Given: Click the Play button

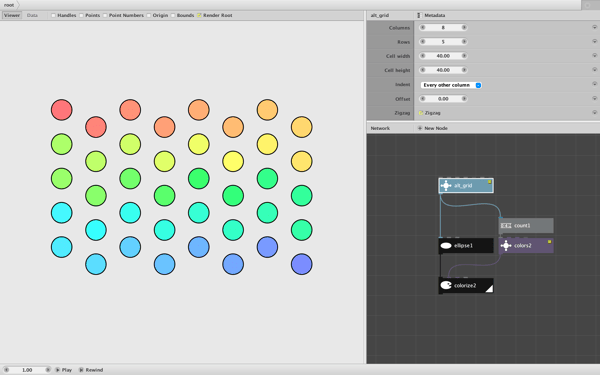Looking at the screenshot, I should click(x=64, y=370).
